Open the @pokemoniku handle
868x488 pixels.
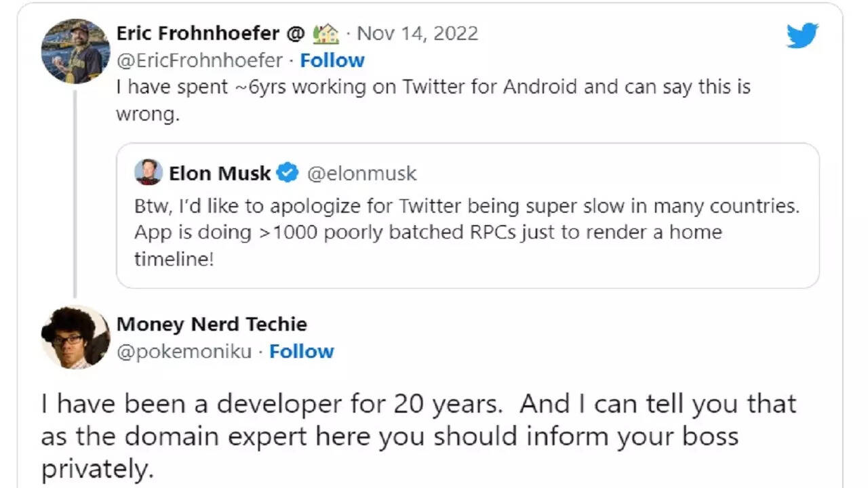184,351
